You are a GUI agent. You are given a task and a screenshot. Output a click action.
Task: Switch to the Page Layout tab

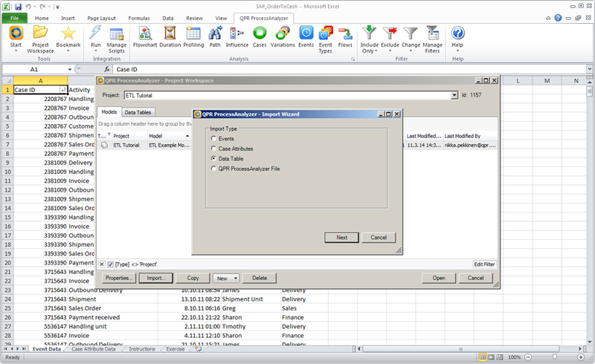pyautogui.click(x=101, y=18)
